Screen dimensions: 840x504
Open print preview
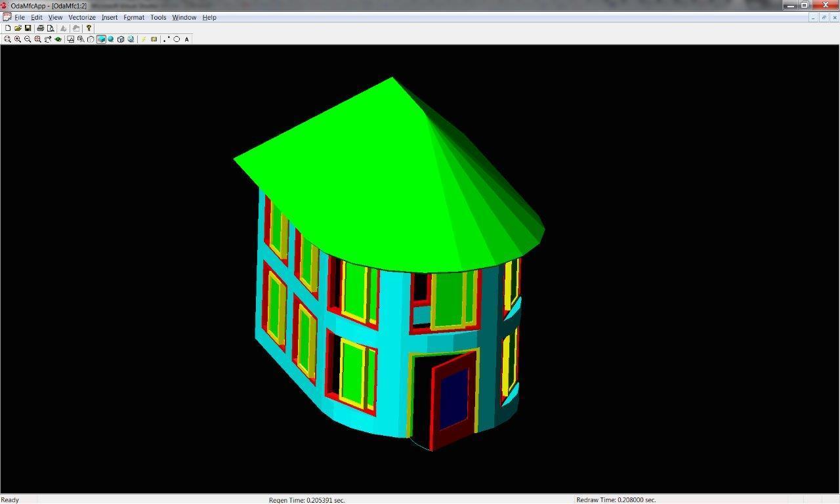coord(51,28)
